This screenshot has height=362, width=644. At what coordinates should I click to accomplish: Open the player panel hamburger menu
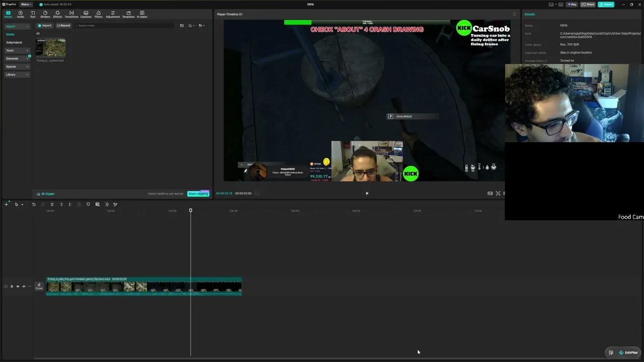514,14
